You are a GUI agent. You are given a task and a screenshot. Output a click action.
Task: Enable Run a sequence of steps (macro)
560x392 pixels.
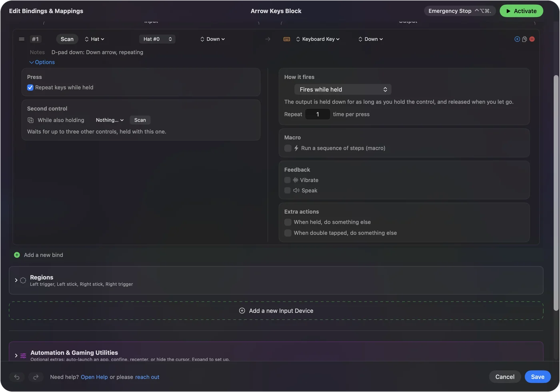click(x=288, y=148)
